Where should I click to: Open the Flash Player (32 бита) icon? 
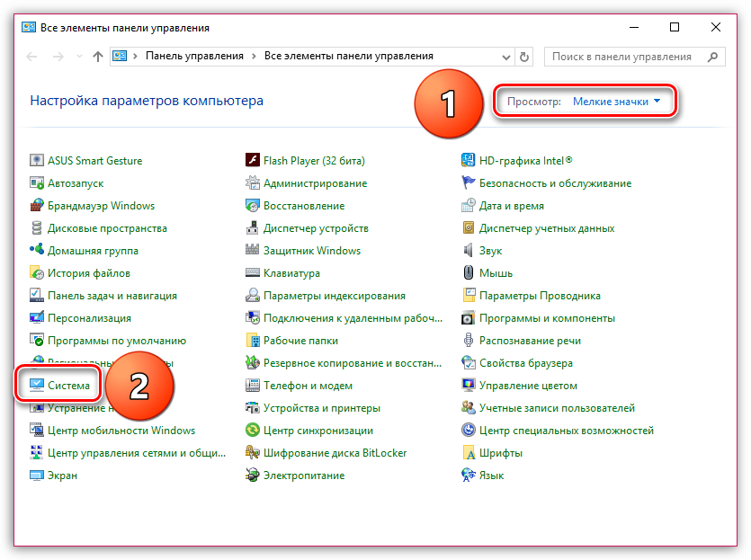point(253,161)
